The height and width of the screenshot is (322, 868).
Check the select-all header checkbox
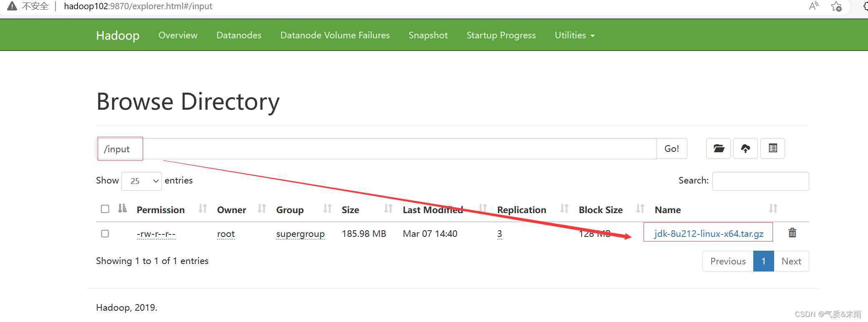point(105,209)
